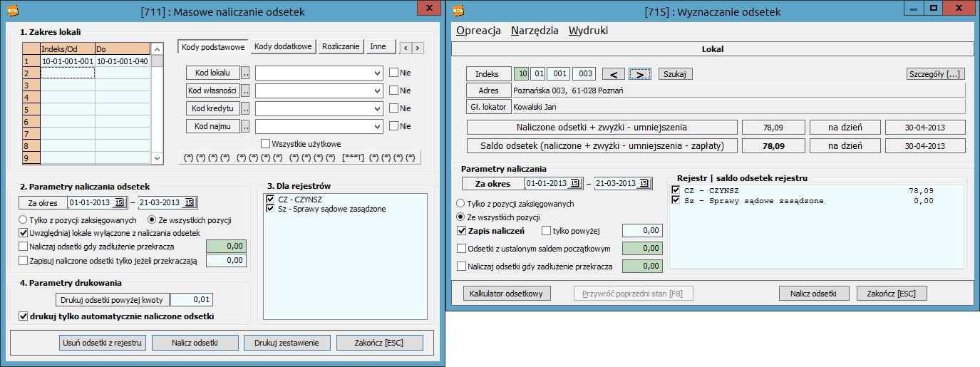Open end date calendar in Masowe naliczanie window
Viewport: 980px width, 367px height.
point(189,203)
